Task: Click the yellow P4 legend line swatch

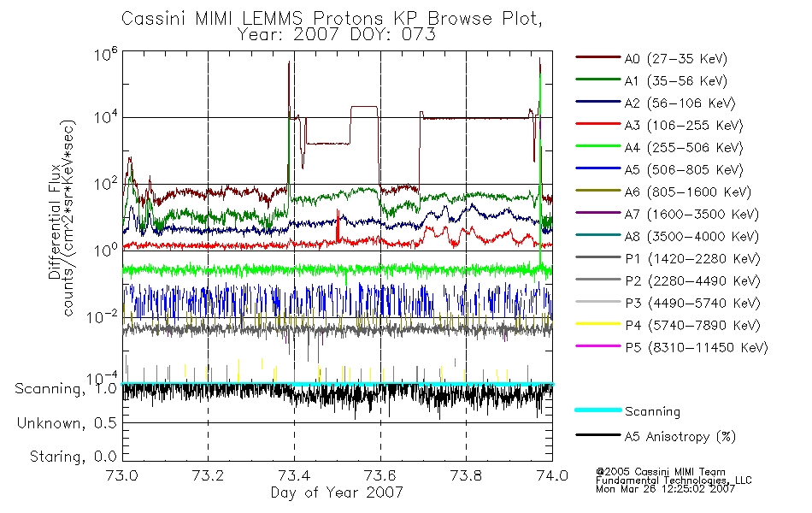Action: pos(598,324)
